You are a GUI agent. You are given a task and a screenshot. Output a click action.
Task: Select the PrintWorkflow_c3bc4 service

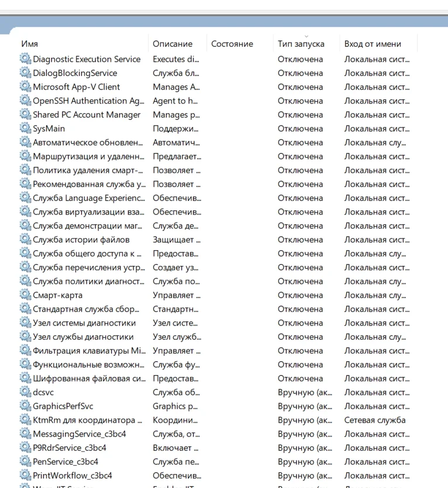coord(215,476)
